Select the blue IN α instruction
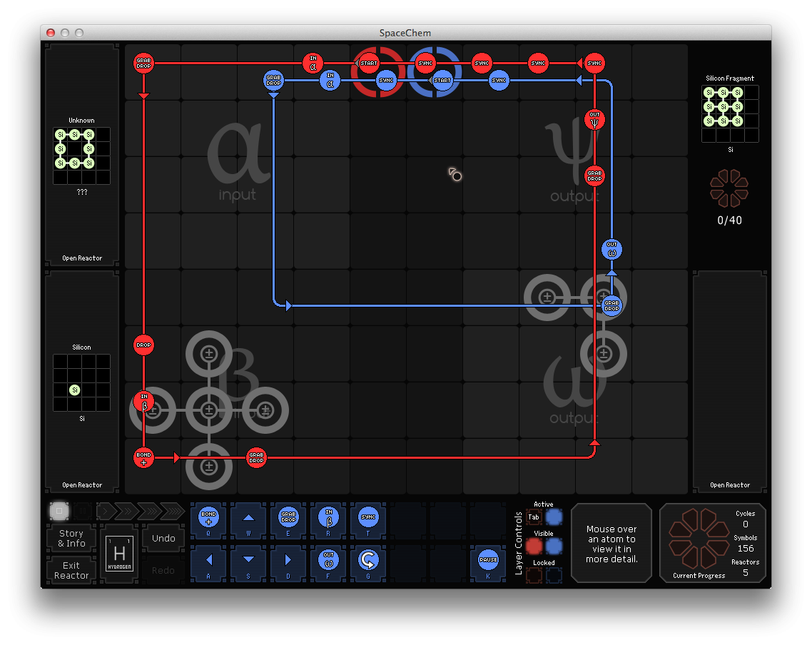 (330, 80)
